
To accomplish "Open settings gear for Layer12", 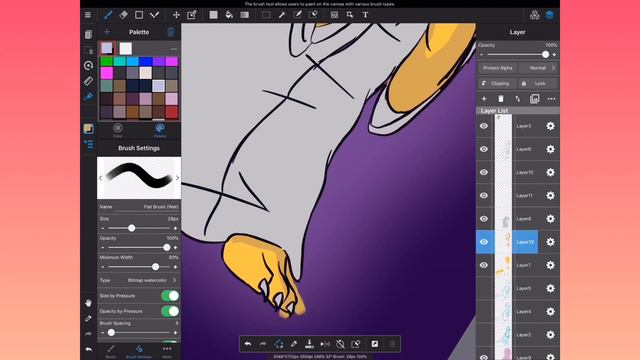I will [550, 242].
